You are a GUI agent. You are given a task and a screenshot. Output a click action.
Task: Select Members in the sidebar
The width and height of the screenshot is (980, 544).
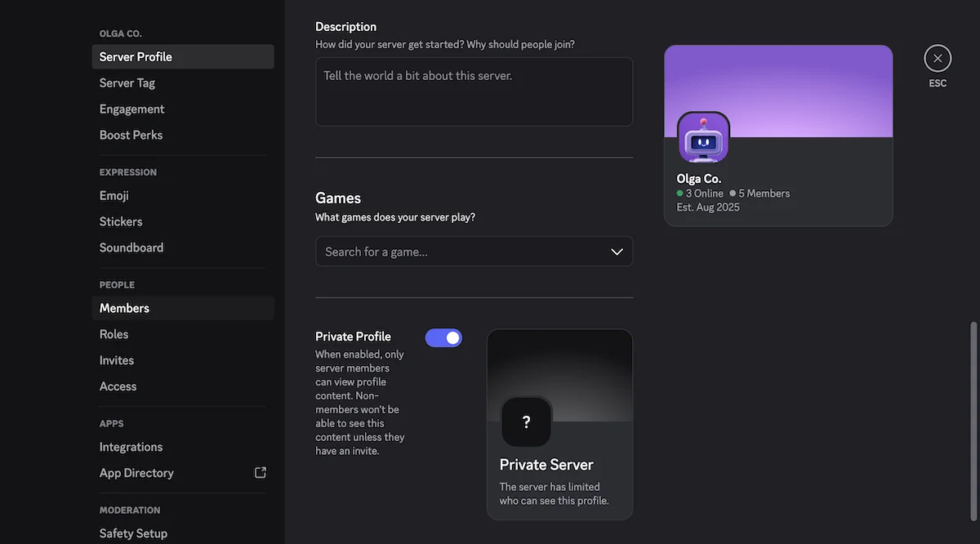click(183, 308)
